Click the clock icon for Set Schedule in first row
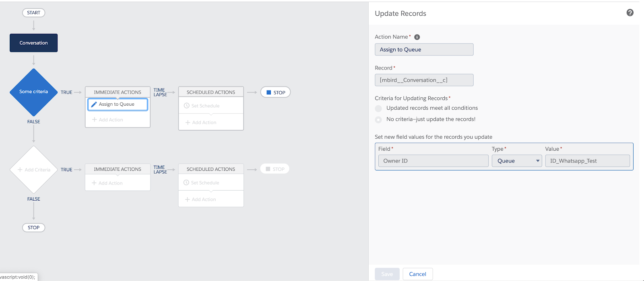 [187, 106]
